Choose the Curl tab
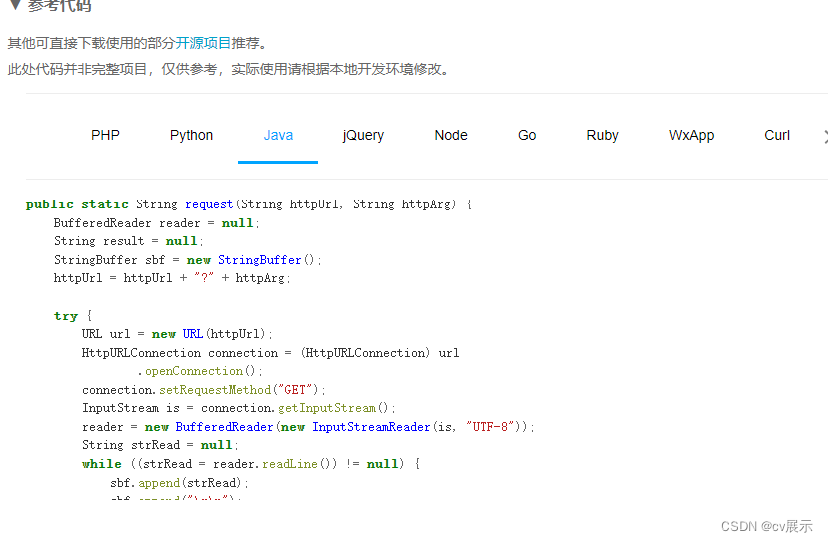The width and height of the screenshot is (828, 542). [777, 135]
